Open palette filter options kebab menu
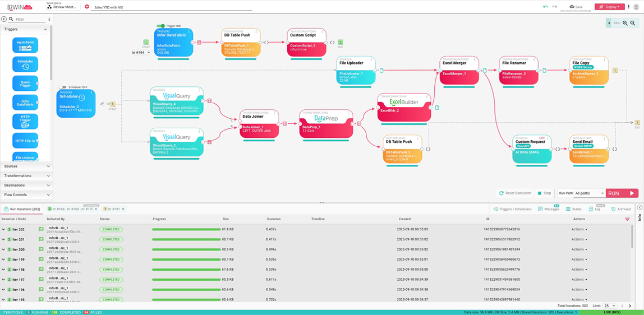This screenshot has height=315, width=644. [49, 19]
